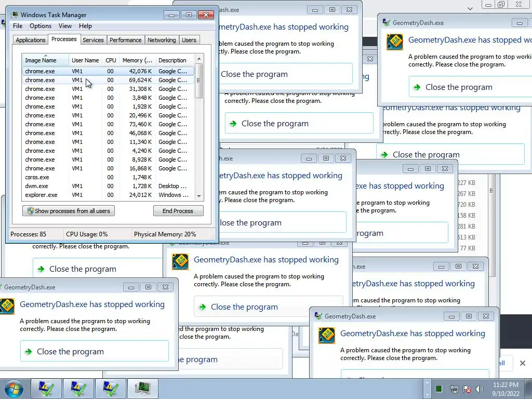Screen dimensions: 532x399
Task: Open the Windows Start menu orb
Action: click(x=14, y=389)
